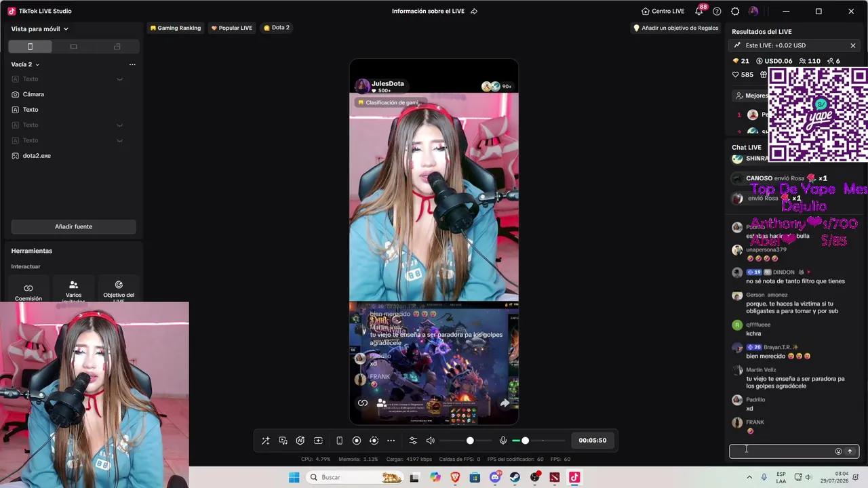Open the magic wand effects tool
868x488 pixels.
click(x=266, y=441)
